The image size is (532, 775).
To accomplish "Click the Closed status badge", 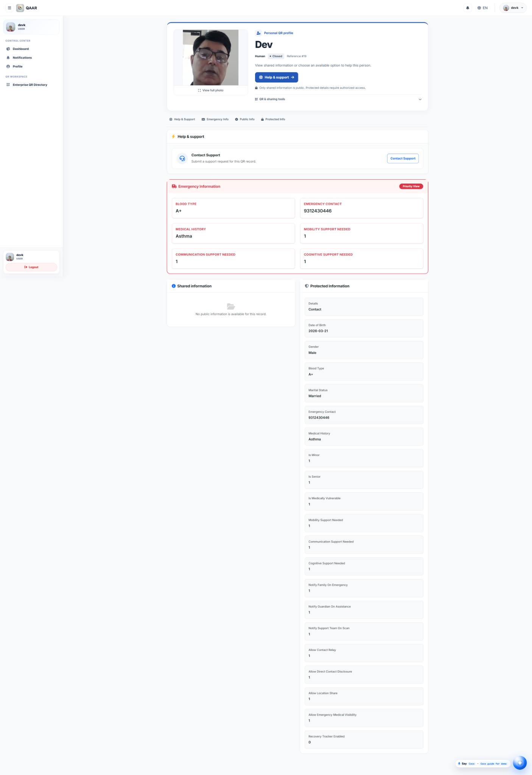I will point(276,56).
